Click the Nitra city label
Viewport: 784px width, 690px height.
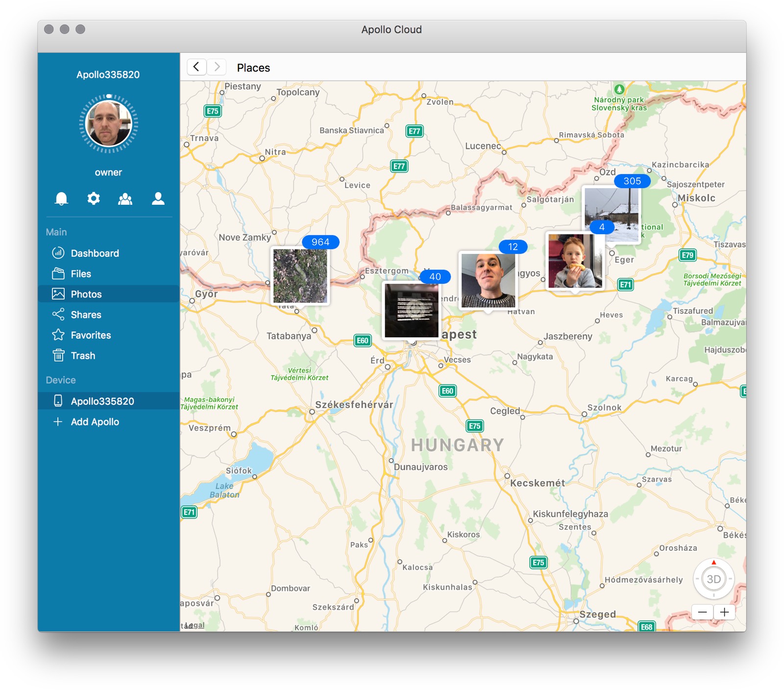click(275, 152)
